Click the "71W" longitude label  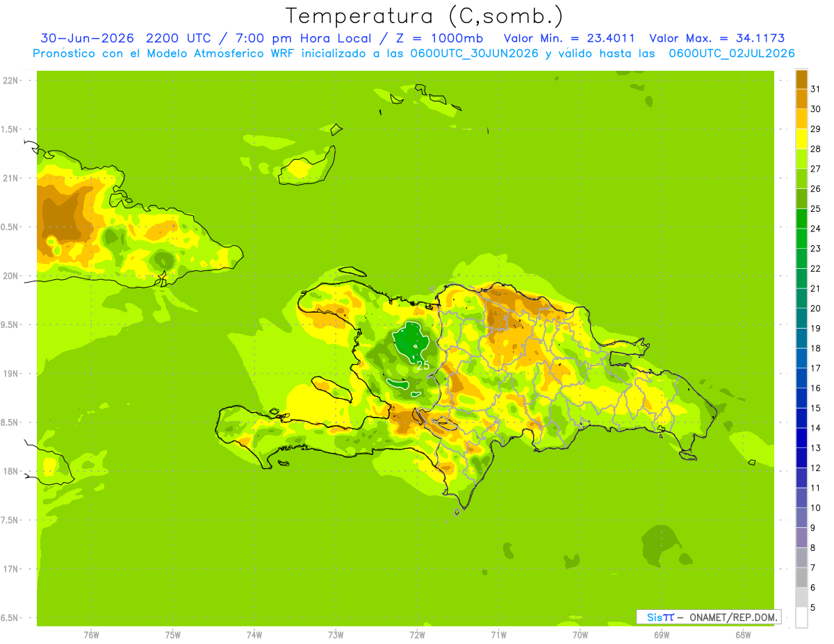tap(498, 635)
